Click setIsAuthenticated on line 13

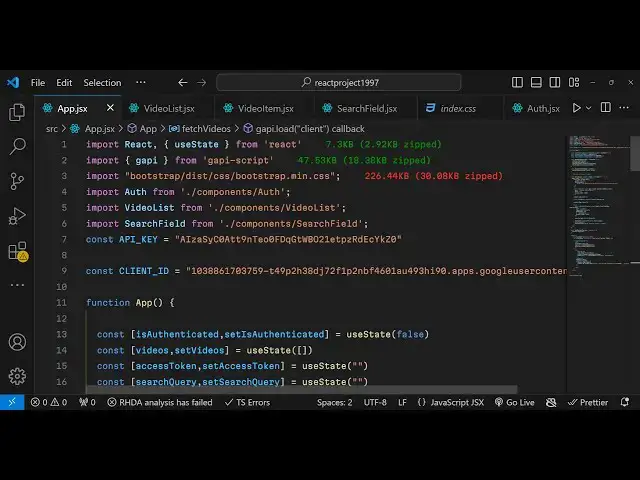click(x=274, y=334)
